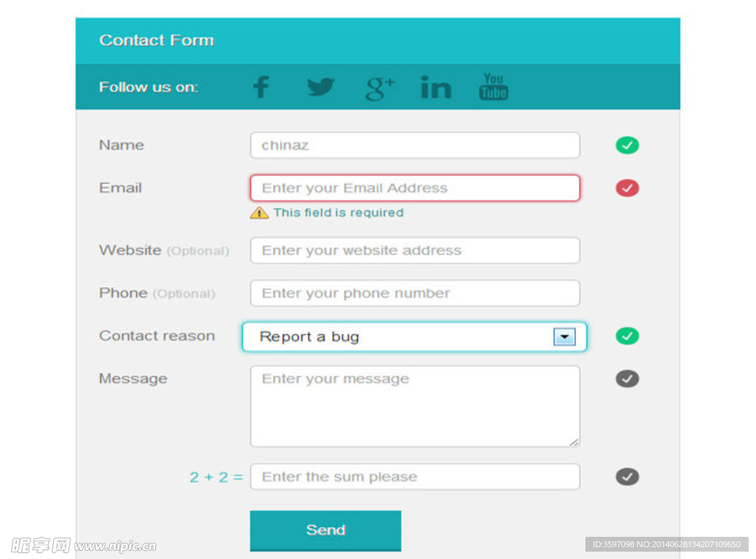Open the Twitter bird icon
756x559 pixels.
click(320, 87)
